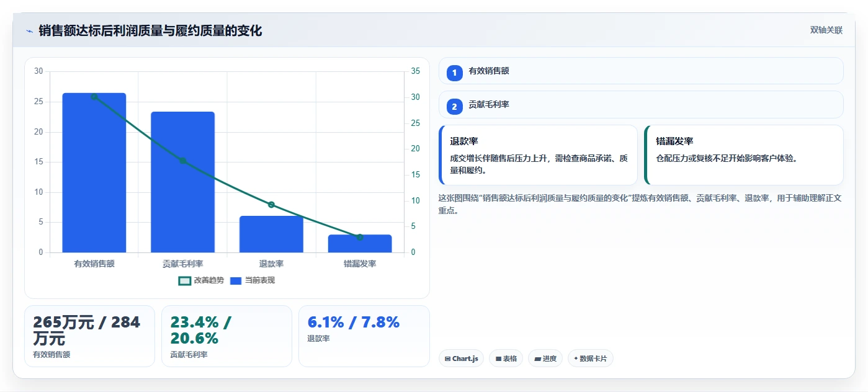The width and height of the screenshot is (868, 392).
Task: Open the 有效销售额 list row
Action: coord(641,71)
